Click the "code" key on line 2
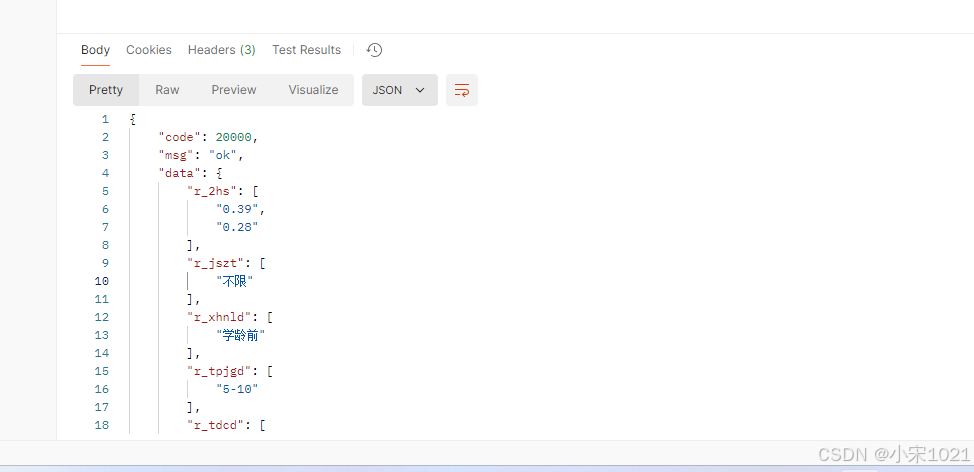 [180, 137]
